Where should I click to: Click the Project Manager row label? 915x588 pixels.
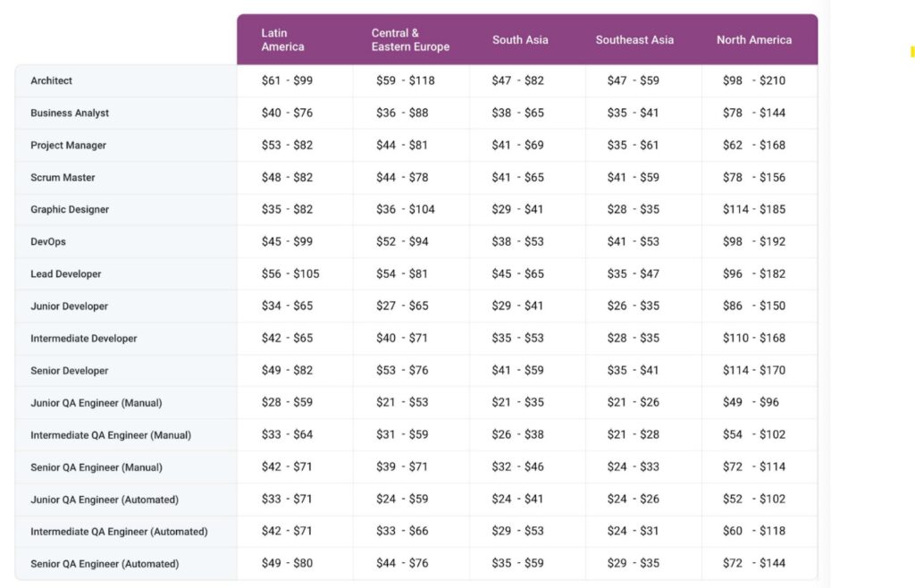click(68, 146)
